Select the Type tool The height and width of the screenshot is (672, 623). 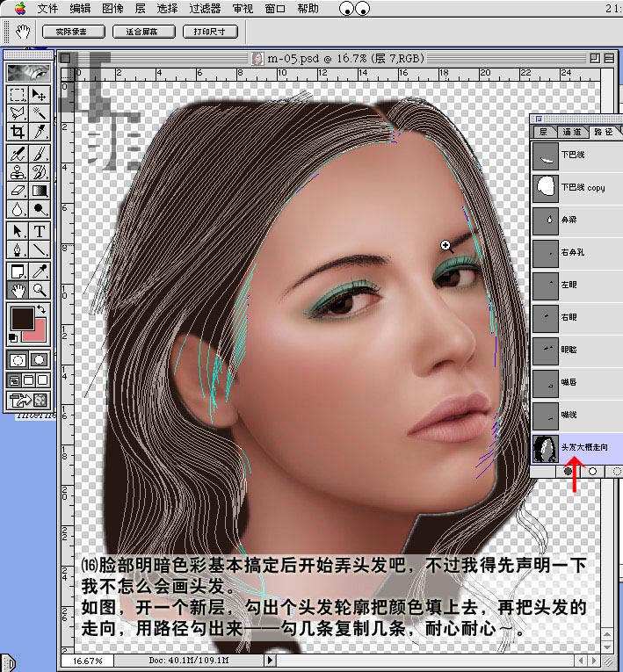point(40,230)
